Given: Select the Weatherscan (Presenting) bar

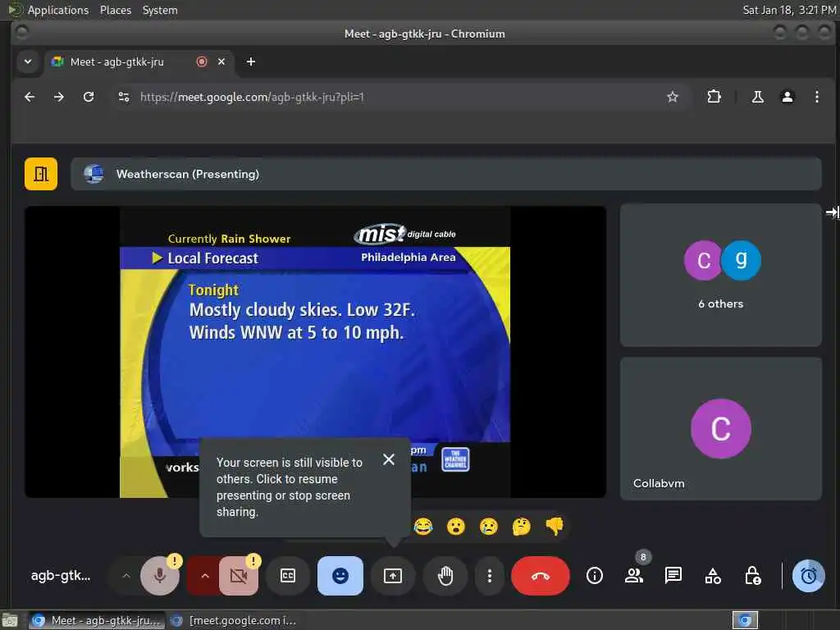Looking at the screenshot, I should (x=445, y=174).
